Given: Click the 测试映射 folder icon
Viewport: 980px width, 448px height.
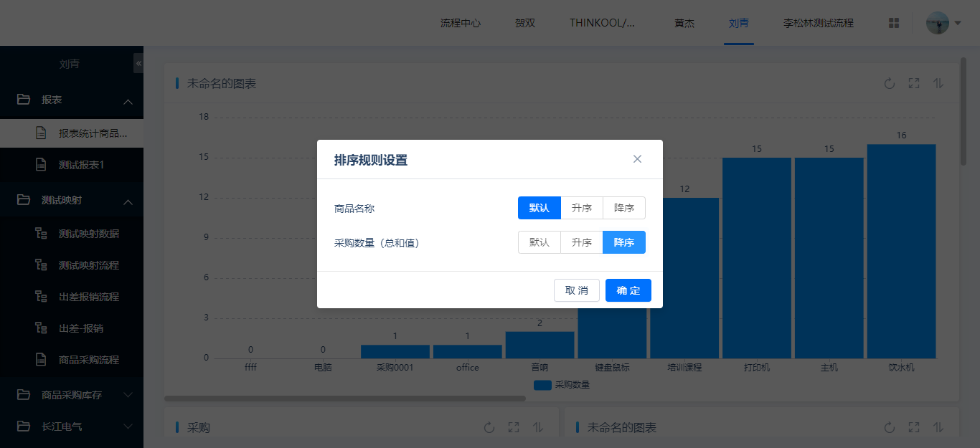Looking at the screenshot, I should pos(24,200).
